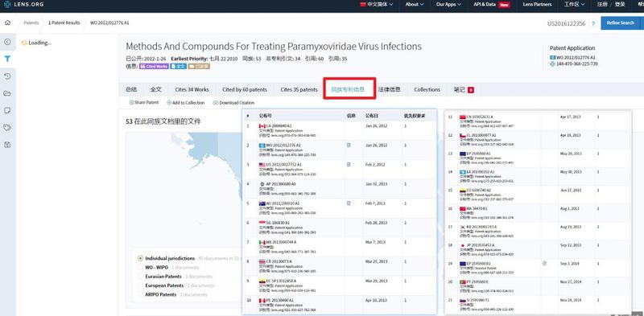Open the tags icon in sidebar
The image size is (644, 316).
click(7, 128)
